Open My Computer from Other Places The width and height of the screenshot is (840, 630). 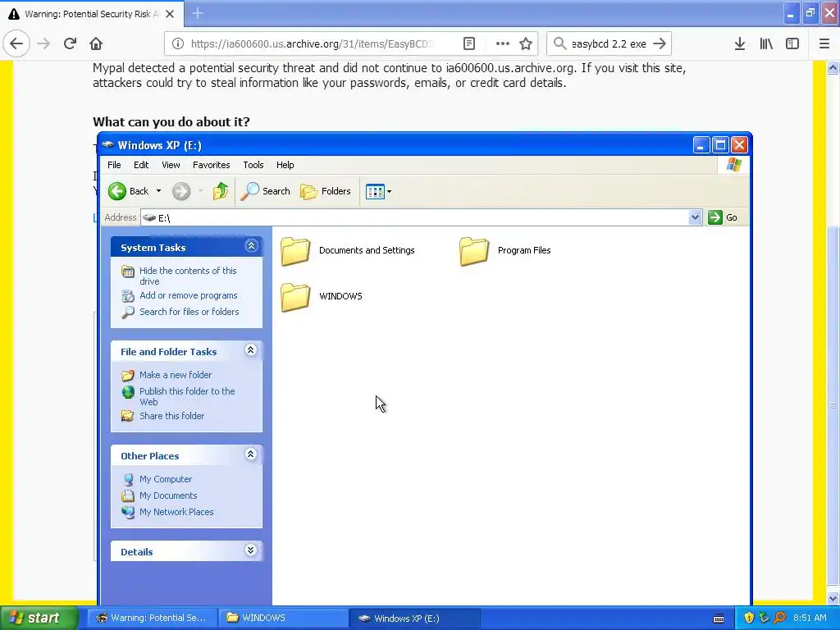(x=166, y=479)
